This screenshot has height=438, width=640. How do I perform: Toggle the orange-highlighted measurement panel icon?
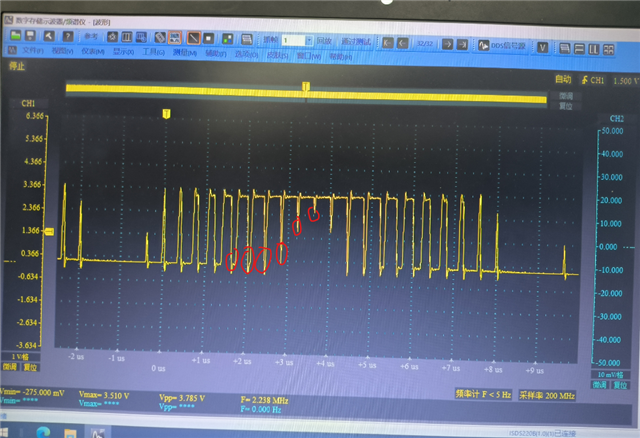(175, 38)
